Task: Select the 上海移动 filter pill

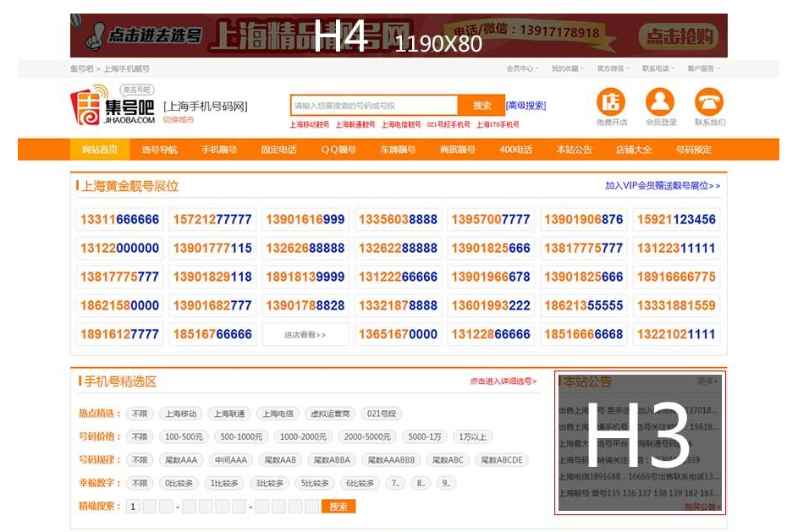Action: pyautogui.click(x=180, y=414)
